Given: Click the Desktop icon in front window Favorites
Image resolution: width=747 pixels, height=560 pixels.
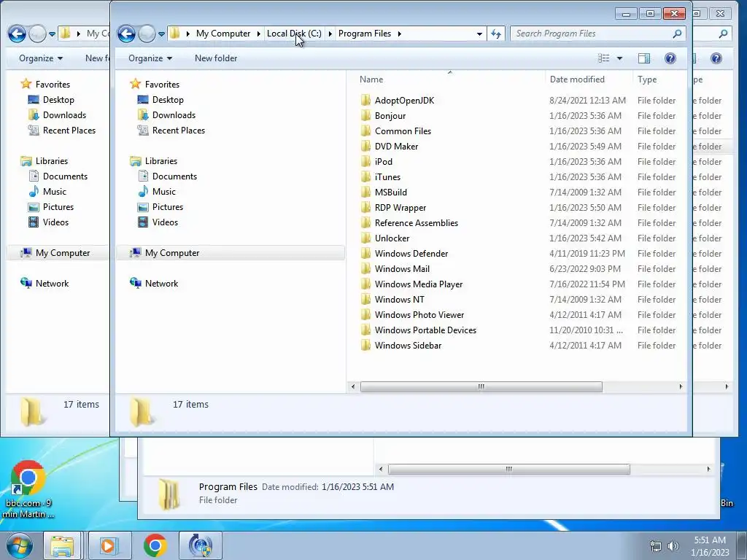Looking at the screenshot, I should (x=143, y=99).
